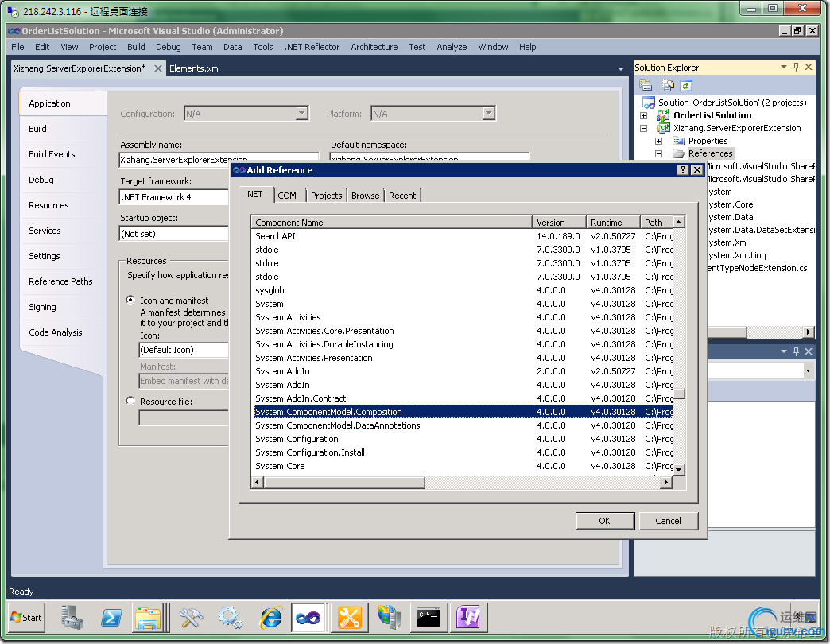Open the command prompt taskbar icon
The width and height of the screenshot is (830, 644).
pyautogui.click(x=429, y=617)
